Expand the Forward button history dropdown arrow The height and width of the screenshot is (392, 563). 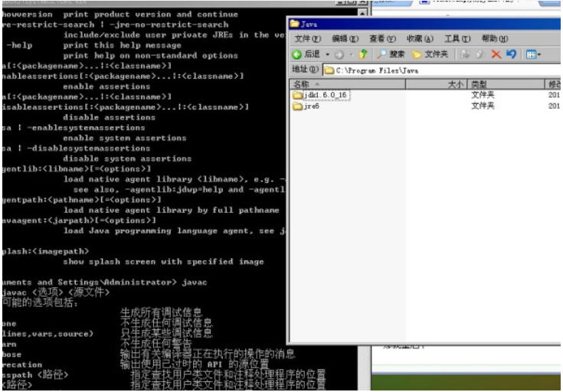pyautogui.click(x=351, y=54)
